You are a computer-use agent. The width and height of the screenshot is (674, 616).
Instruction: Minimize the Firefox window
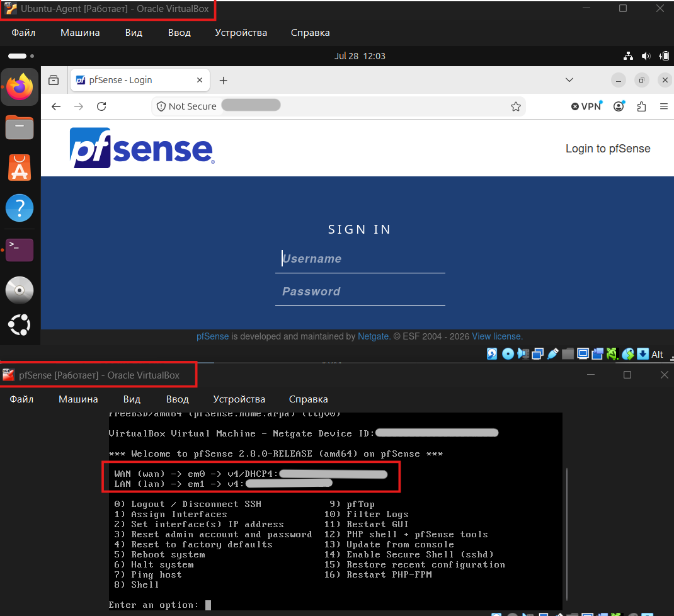[619, 80]
